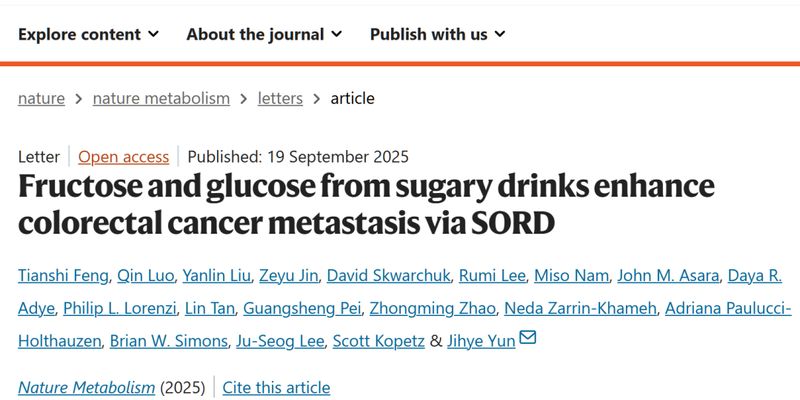Open the Nature Metabolism journal link

(x=86, y=387)
